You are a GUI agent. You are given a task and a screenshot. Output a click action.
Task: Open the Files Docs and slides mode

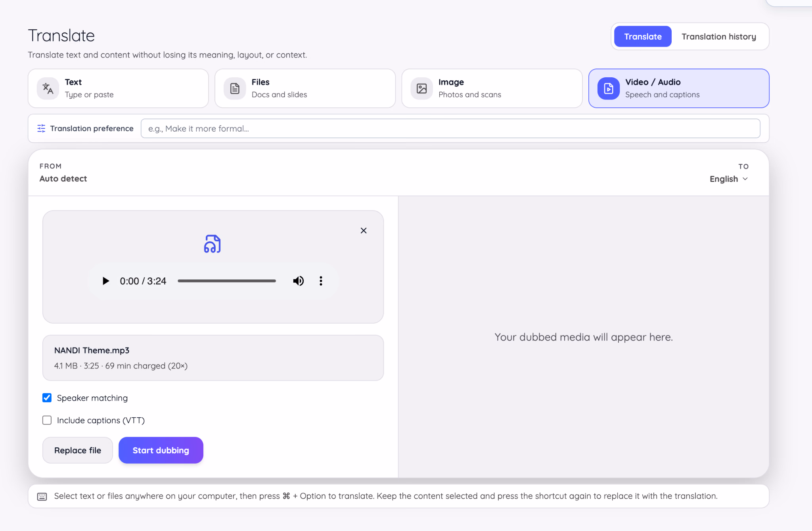click(x=305, y=88)
